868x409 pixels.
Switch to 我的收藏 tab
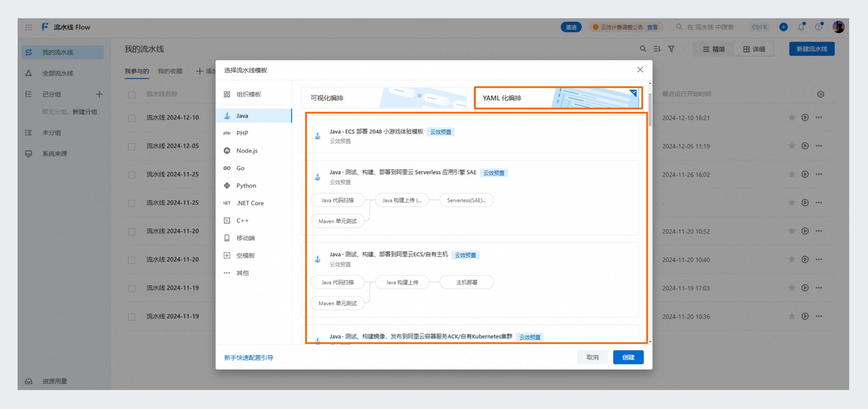170,71
